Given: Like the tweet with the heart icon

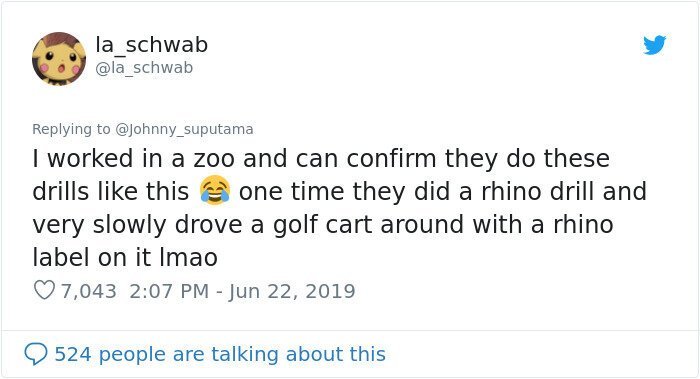Looking at the screenshot, I should click(x=44, y=291).
